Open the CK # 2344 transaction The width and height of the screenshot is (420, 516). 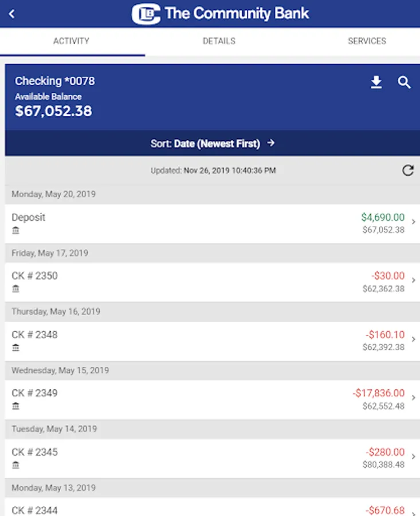pos(213,507)
